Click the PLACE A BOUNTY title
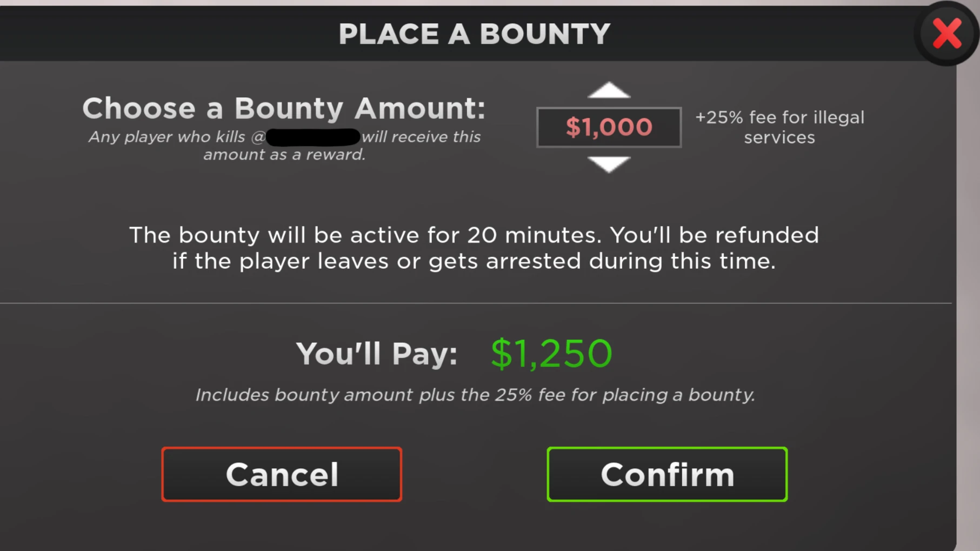 coord(474,34)
